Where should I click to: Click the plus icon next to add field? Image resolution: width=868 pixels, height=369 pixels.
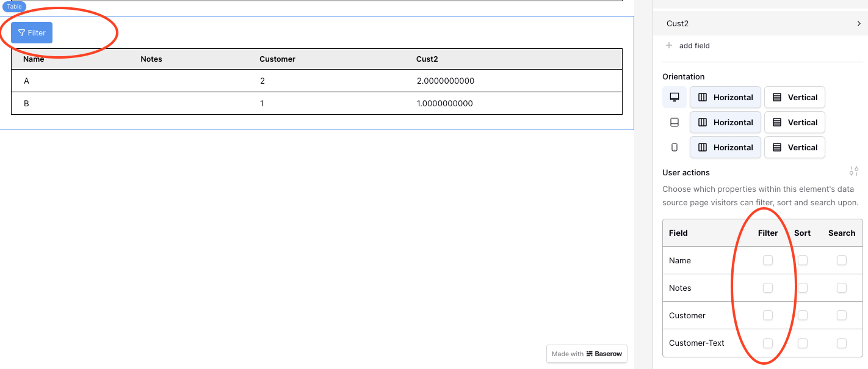(669, 46)
